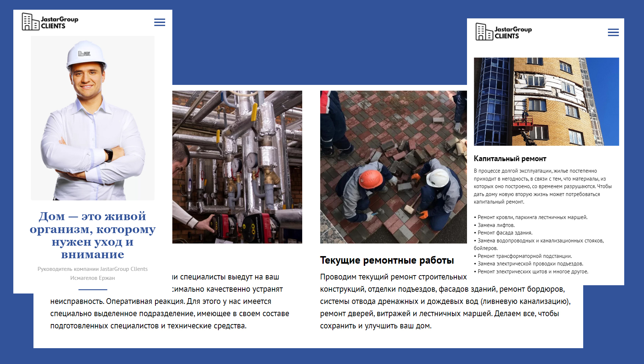This screenshot has height=364, width=644.
Task: Click the JastarGroup Clients logo text in left header
Action: [59, 22]
